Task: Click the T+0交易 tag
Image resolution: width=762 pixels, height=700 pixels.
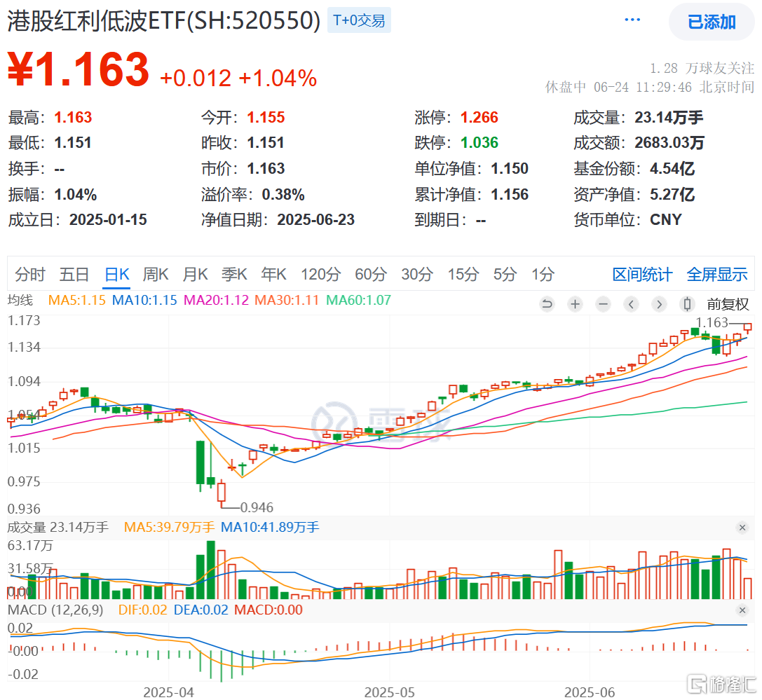Action: click(359, 20)
